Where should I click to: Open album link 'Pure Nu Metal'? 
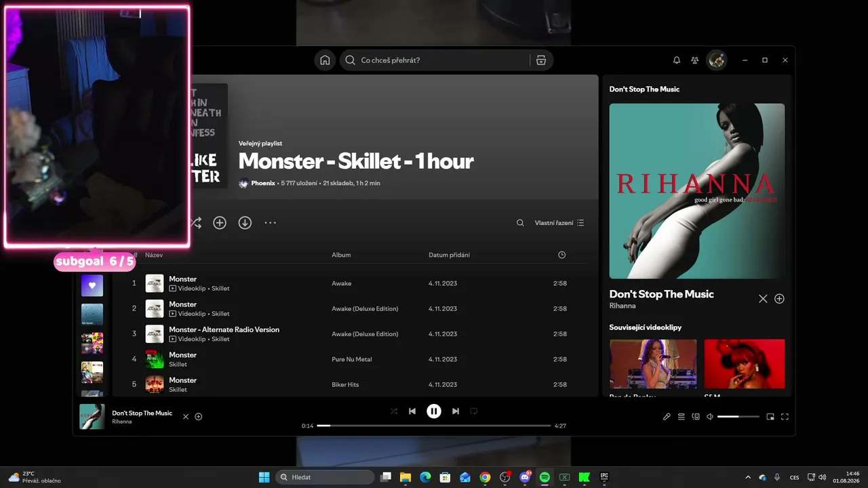[x=352, y=359]
